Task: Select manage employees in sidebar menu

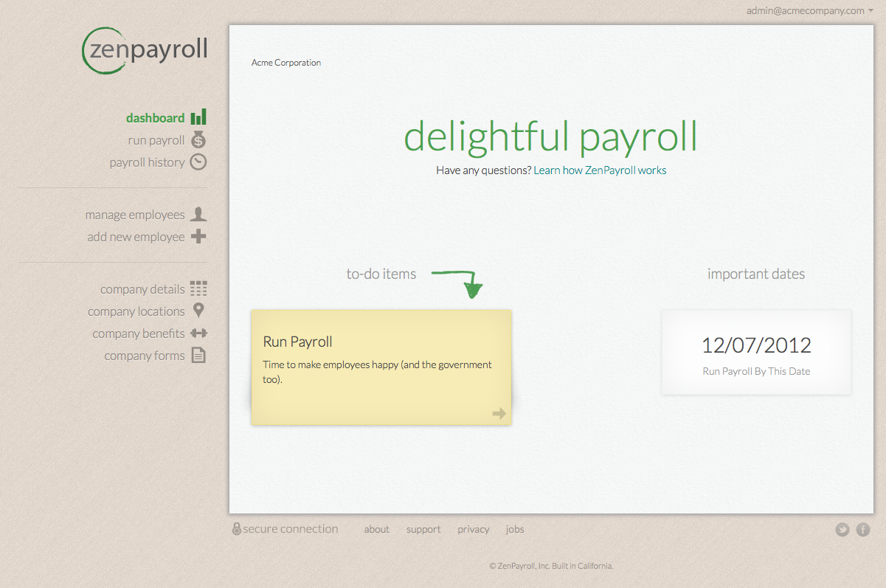Action: click(135, 215)
